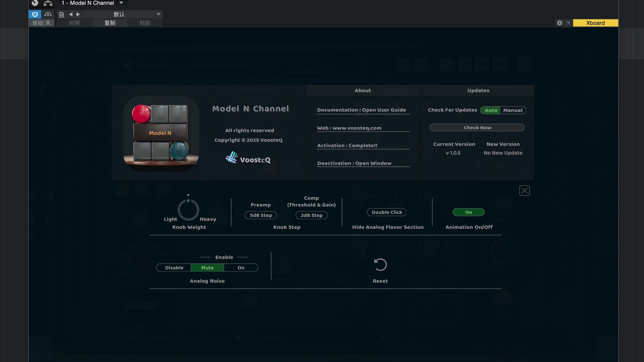Open the Updates section header
The height and width of the screenshot is (362, 644).
(x=478, y=90)
